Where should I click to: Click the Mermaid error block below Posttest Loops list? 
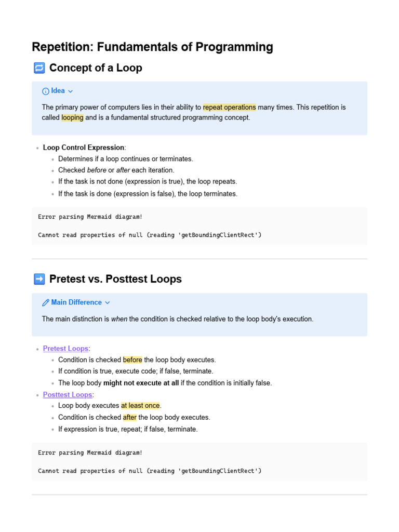pos(199,462)
